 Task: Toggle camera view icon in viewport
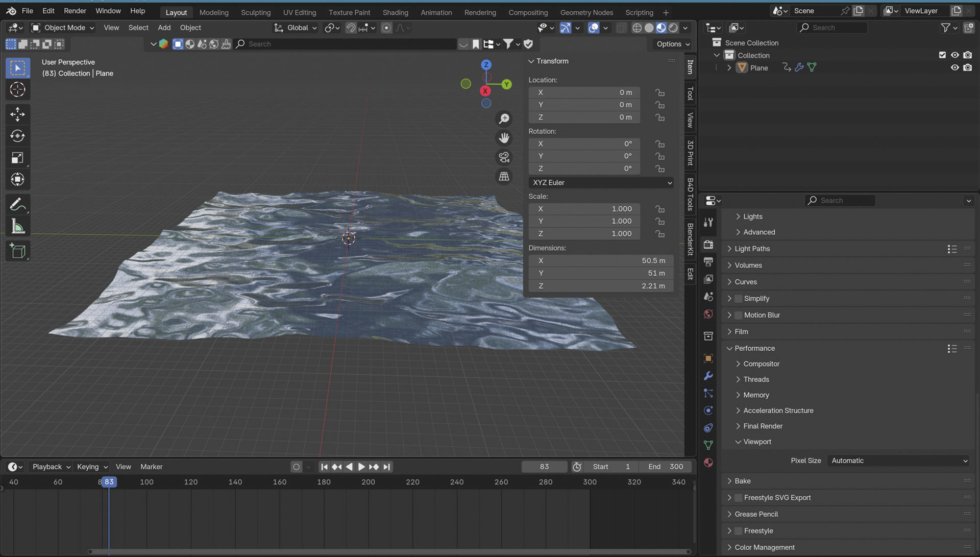click(504, 157)
